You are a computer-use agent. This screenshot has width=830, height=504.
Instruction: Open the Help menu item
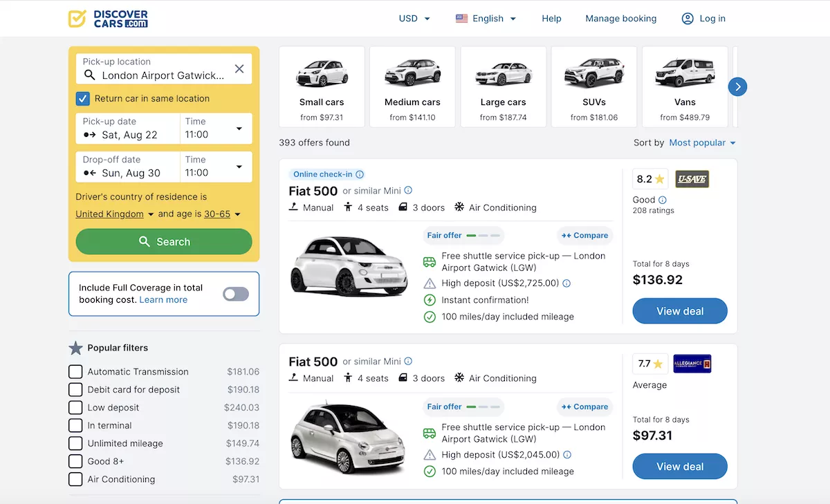(x=551, y=19)
